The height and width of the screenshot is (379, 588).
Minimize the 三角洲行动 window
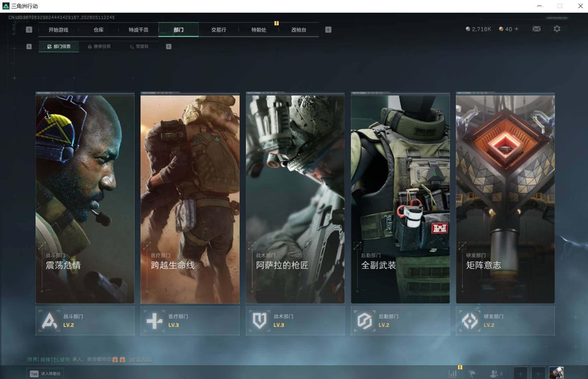[x=540, y=6]
